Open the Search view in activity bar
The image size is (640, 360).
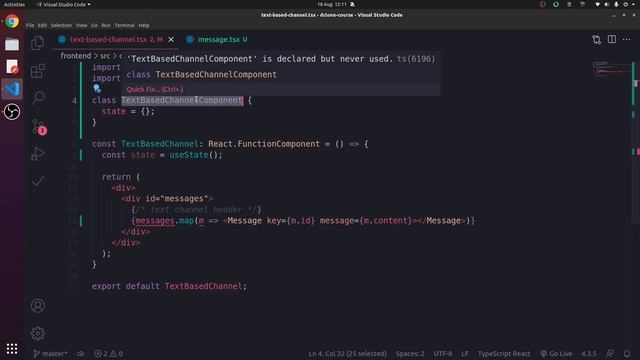(38, 98)
